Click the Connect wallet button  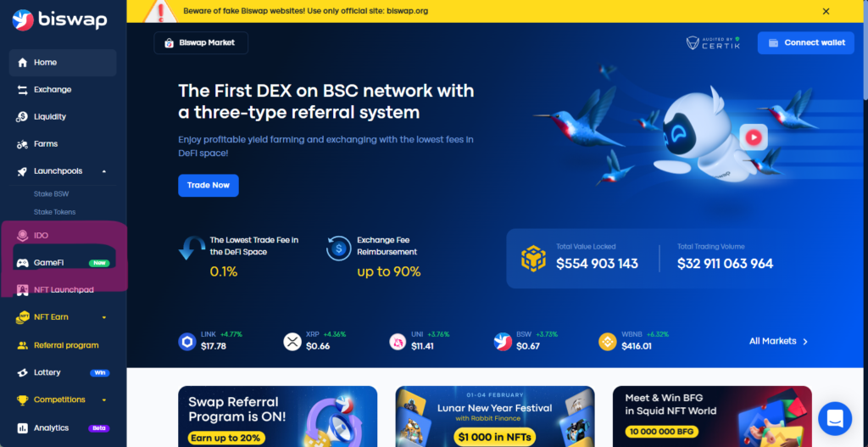(x=806, y=42)
